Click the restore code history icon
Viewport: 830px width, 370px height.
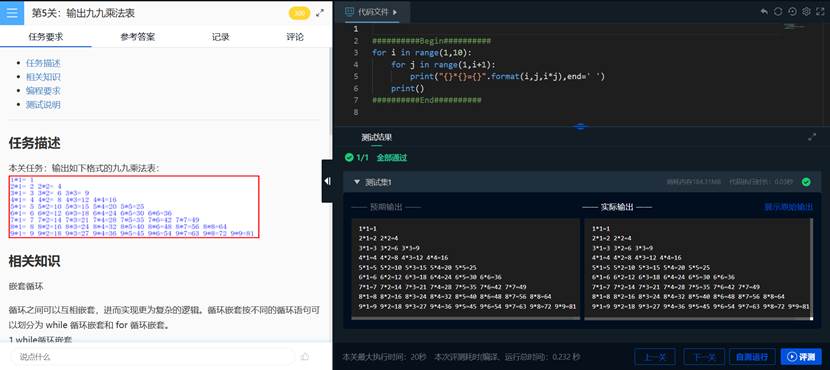792,12
